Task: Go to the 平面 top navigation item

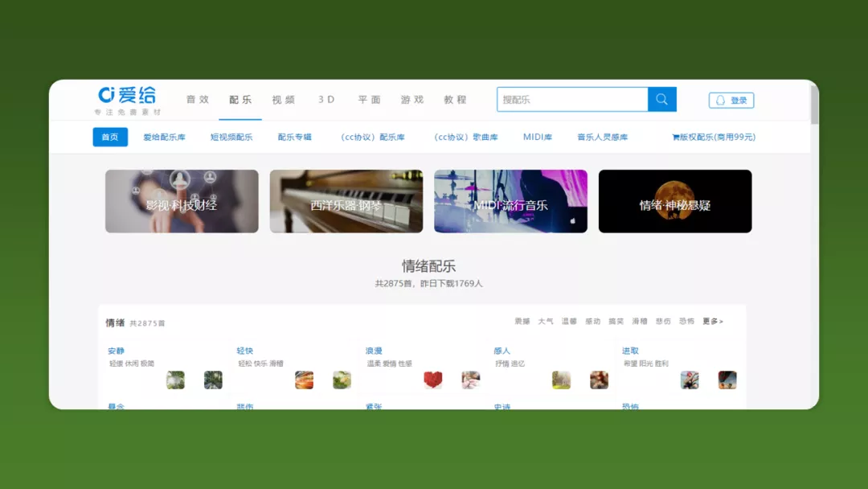Action: pos(369,100)
